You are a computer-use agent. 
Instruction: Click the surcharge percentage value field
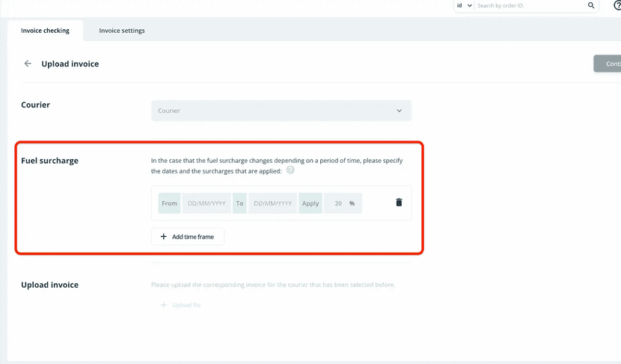coord(337,203)
